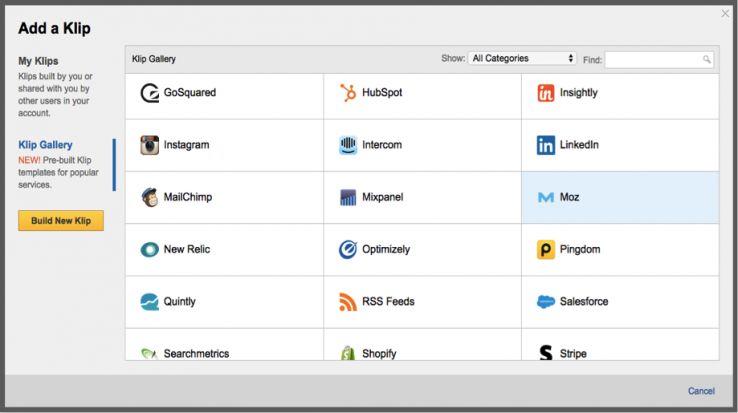Select the Optimizely circular icon

pos(348,249)
